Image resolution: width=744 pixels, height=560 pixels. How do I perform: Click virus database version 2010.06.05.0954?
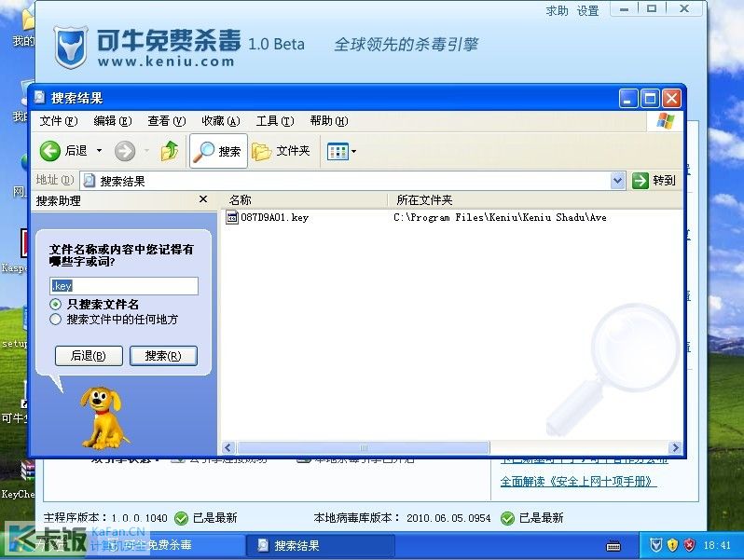point(448,518)
